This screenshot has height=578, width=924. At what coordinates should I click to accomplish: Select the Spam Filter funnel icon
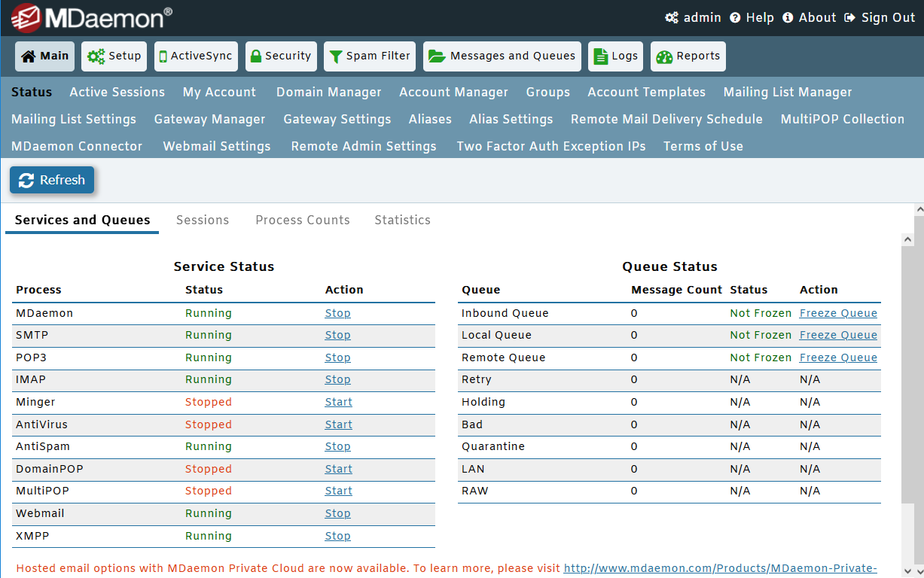pos(336,56)
